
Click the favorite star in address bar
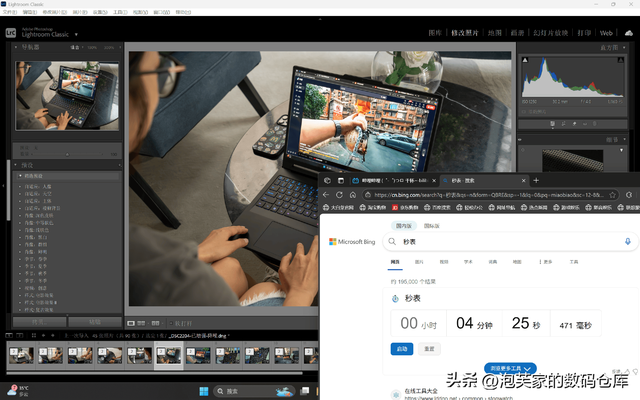click(x=612, y=195)
